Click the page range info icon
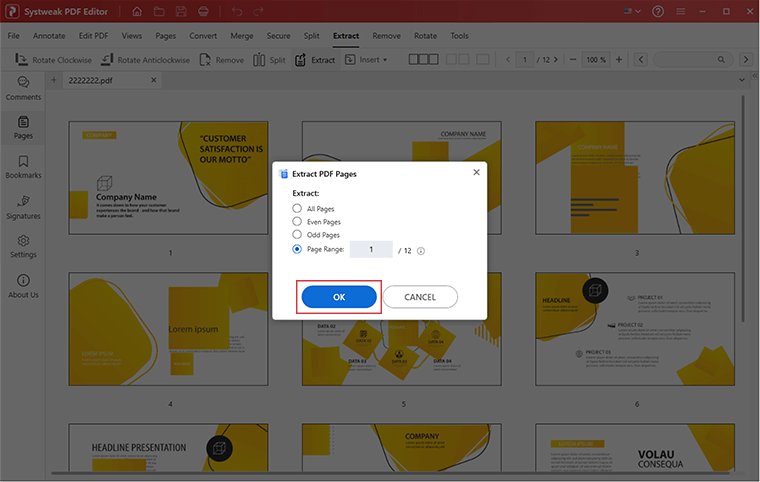 point(421,251)
